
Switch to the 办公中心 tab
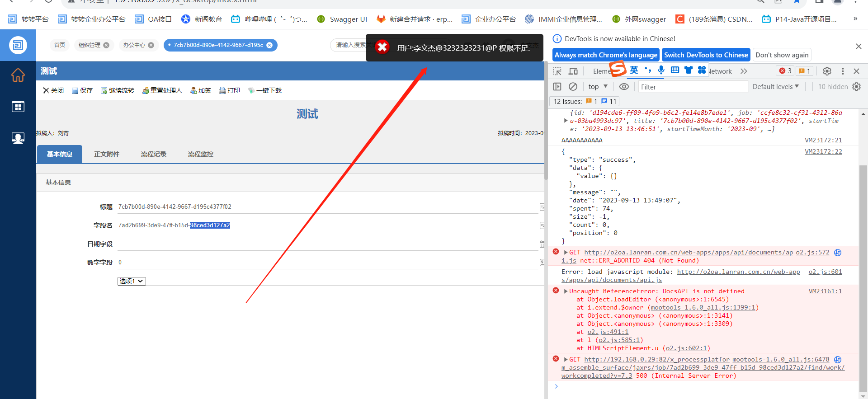(x=134, y=45)
